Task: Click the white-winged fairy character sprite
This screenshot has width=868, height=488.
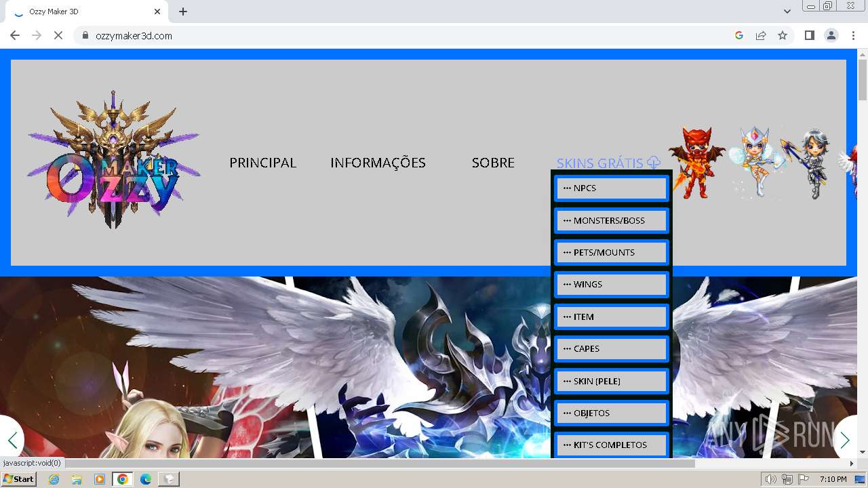Action: point(755,163)
